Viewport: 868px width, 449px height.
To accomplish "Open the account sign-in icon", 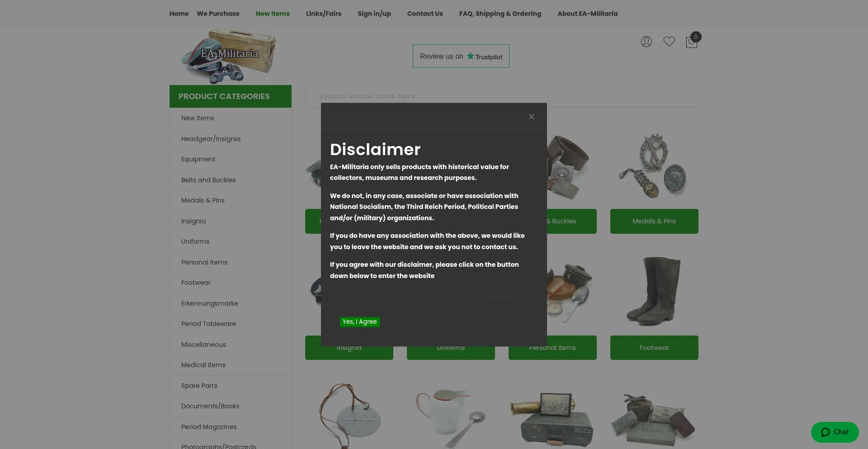I will pos(646,41).
